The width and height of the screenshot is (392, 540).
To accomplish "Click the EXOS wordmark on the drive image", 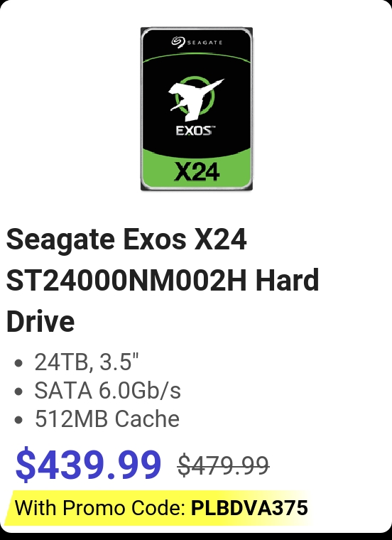I will click(x=195, y=131).
